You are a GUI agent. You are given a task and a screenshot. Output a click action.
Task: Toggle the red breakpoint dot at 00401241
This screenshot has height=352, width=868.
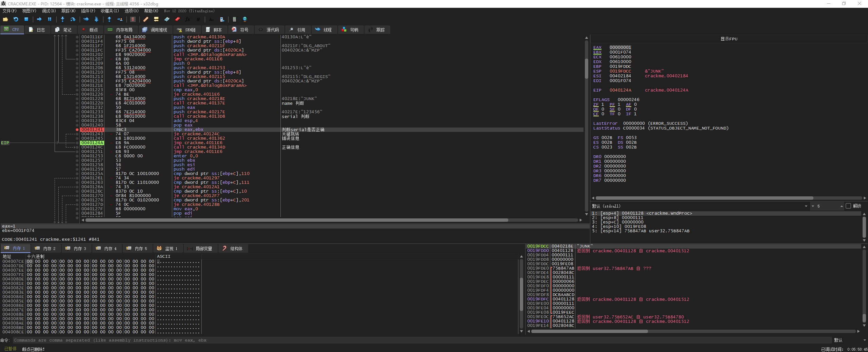(x=77, y=130)
